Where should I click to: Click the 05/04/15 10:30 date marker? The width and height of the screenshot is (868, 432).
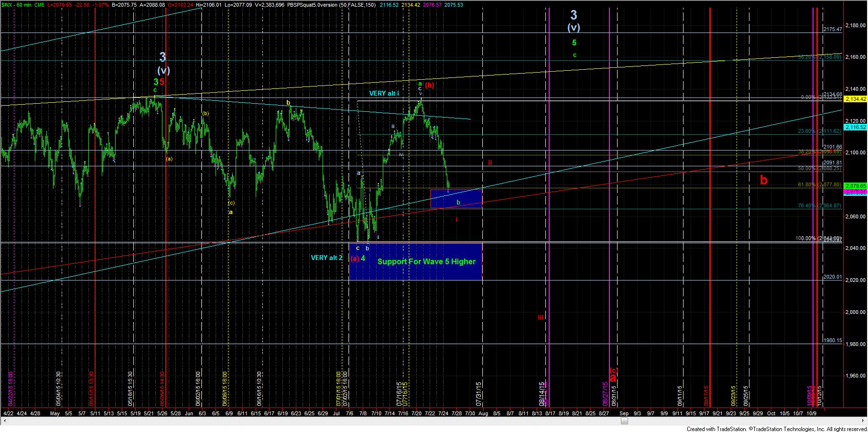[58, 389]
